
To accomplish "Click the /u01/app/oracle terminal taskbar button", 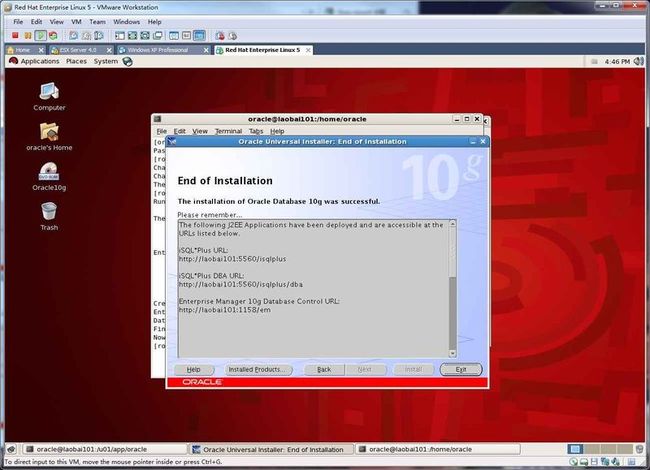I will click(x=104, y=449).
